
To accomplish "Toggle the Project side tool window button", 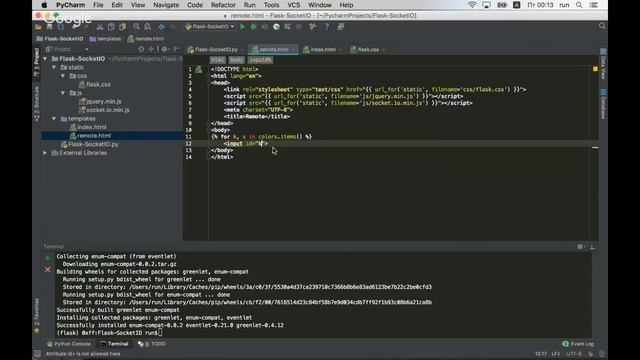I will click(37, 62).
